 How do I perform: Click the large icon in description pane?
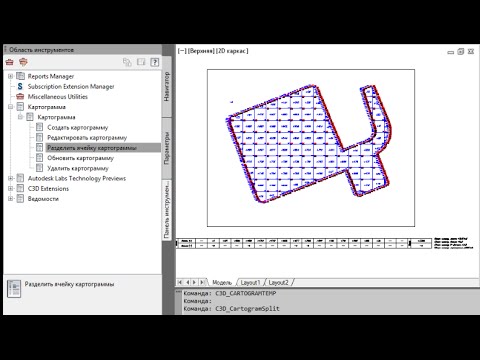[14, 289]
